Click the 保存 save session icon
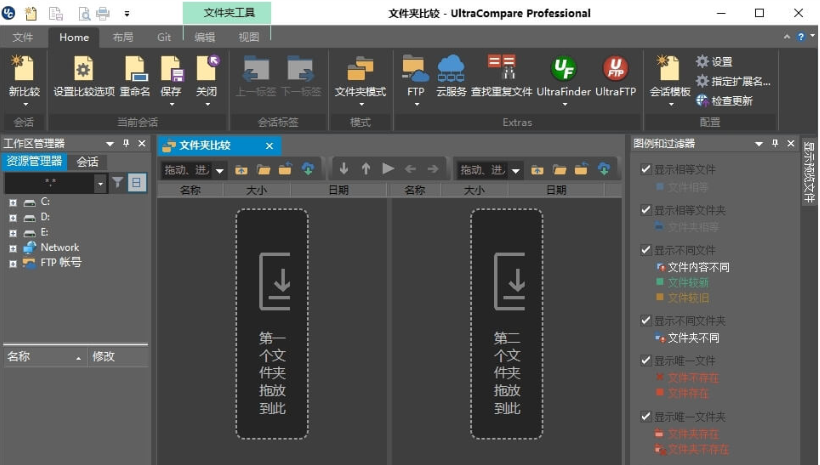The image size is (820, 465). pos(171,69)
